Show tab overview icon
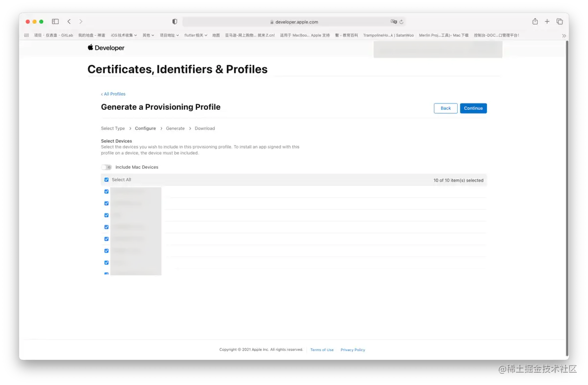 tap(560, 22)
